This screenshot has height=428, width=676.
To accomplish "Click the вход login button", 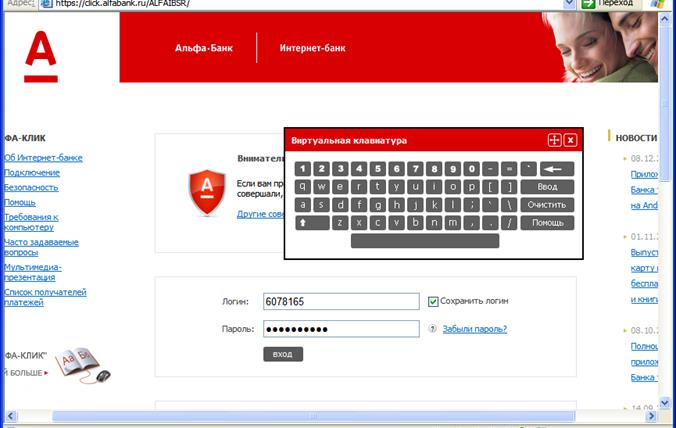I will pos(283,354).
